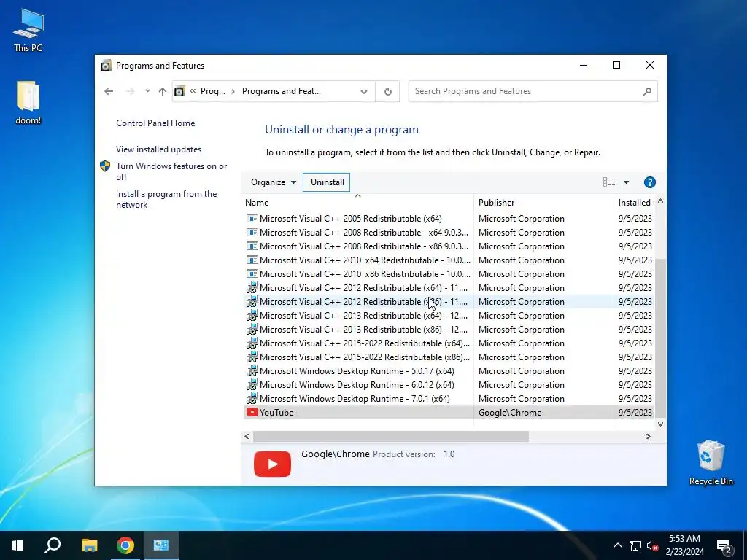Click the network tray icon
The width and height of the screenshot is (747, 560).
pyautogui.click(x=635, y=545)
